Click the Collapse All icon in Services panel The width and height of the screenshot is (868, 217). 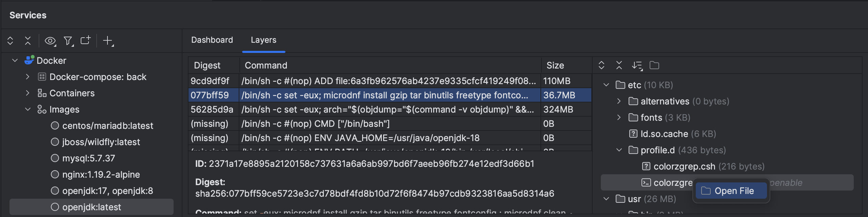[x=27, y=41]
